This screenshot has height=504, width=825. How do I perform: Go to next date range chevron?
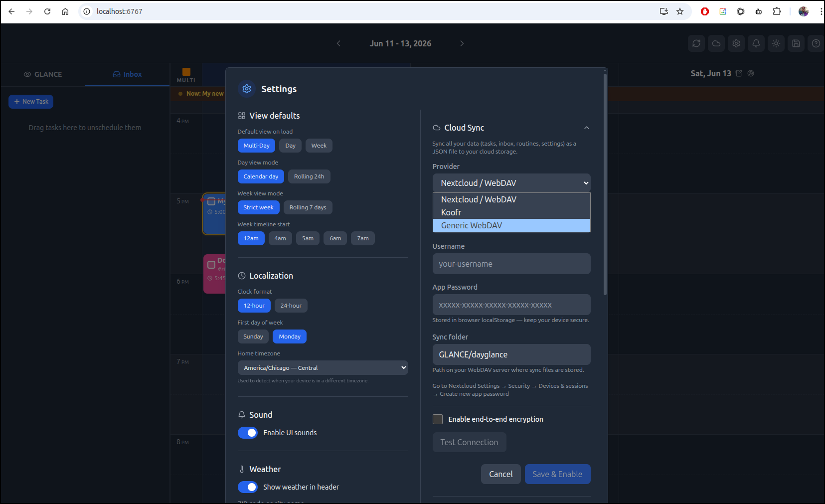462,43
